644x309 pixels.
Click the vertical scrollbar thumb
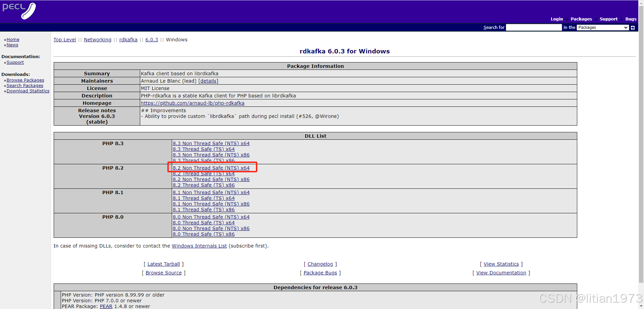641,144
